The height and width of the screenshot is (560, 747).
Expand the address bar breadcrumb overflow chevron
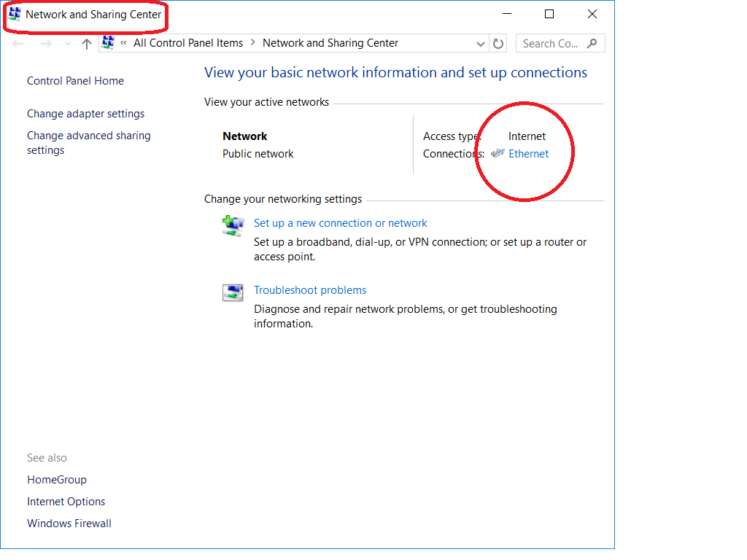point(123,43)
